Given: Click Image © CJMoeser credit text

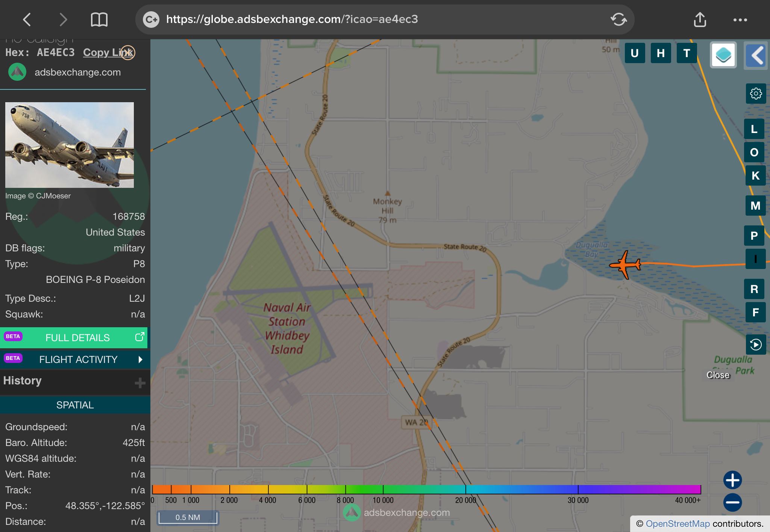Looking at the screenshot, I should coord(38,196).
